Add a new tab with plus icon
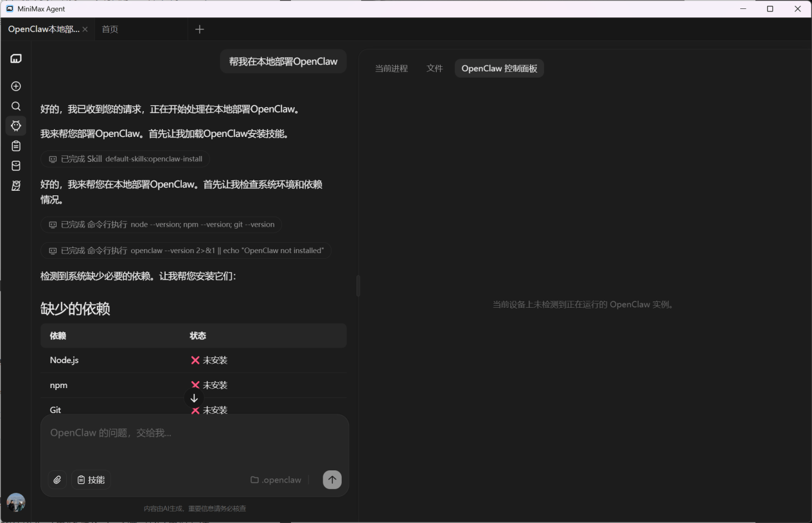This screenshot has width=812, height=523. [x=200, y=30]
